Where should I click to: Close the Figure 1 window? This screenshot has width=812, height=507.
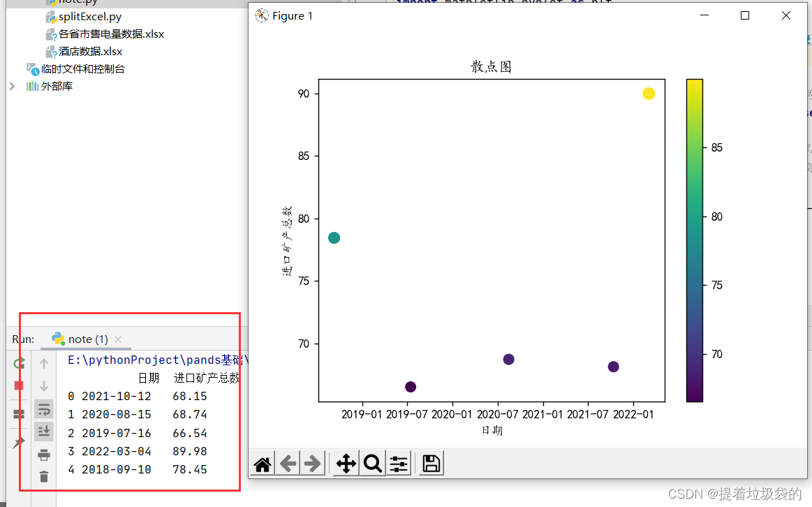click(x=785, y=15)
